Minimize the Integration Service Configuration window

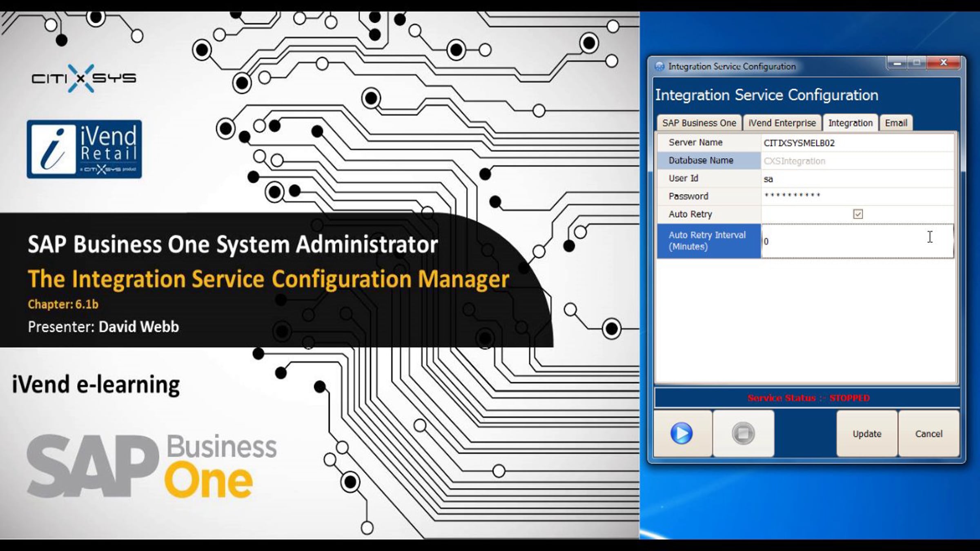pyautogui.click(x=897, y=63)
